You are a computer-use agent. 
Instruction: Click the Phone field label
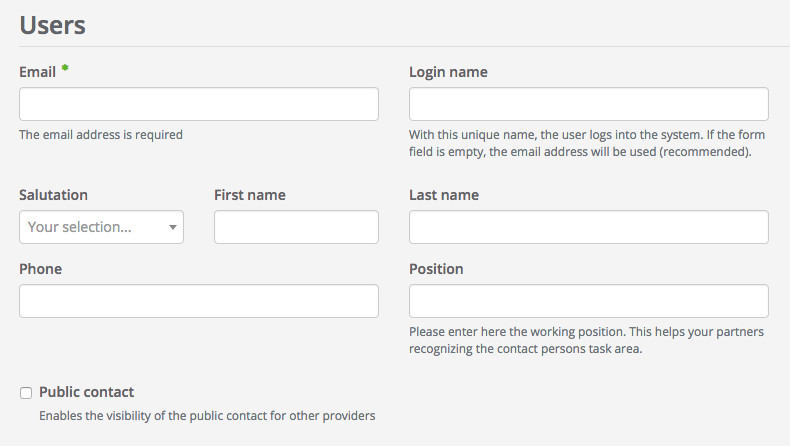40,269
